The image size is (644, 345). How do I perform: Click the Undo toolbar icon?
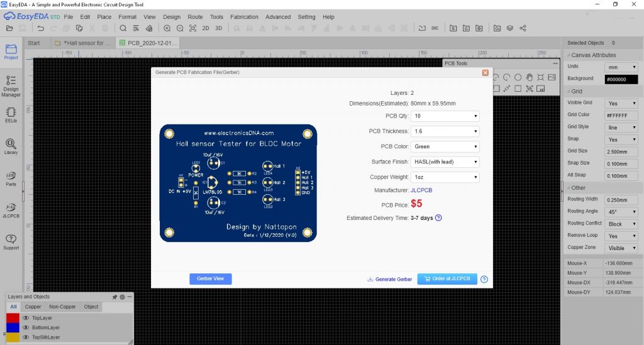pyautogui.click(x=40, y=28)
